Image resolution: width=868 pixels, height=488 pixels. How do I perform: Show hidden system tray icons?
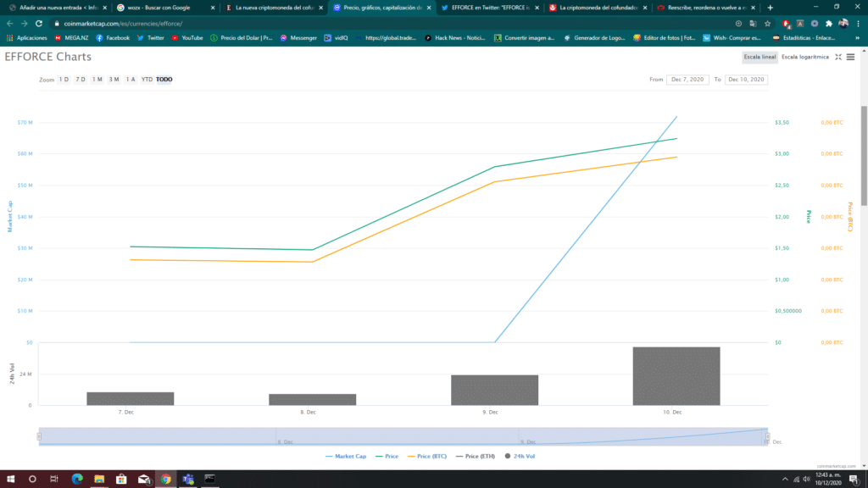tap(785, 480)
